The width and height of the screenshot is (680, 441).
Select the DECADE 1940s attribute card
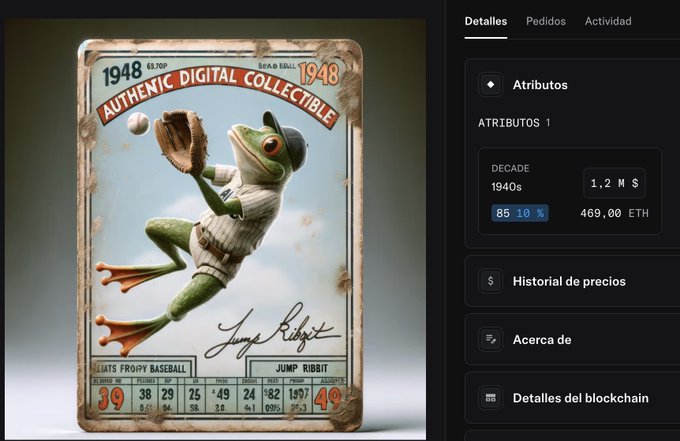tap(570, 191)
